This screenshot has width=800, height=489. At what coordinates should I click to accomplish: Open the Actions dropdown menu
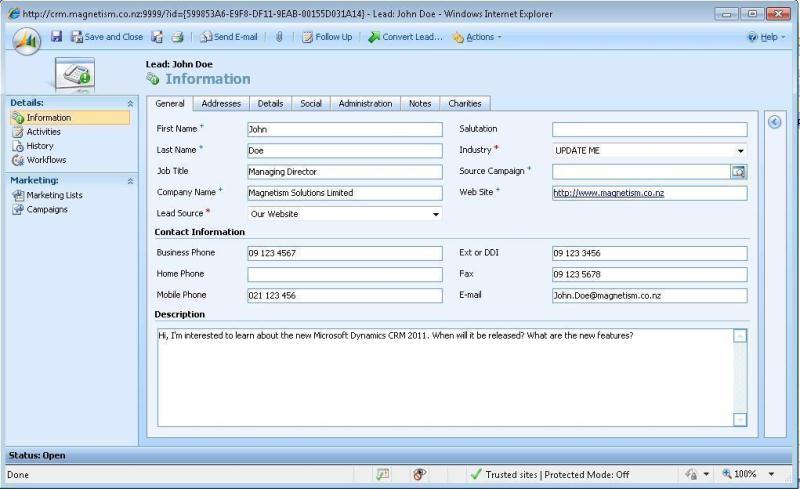(477, 37)
